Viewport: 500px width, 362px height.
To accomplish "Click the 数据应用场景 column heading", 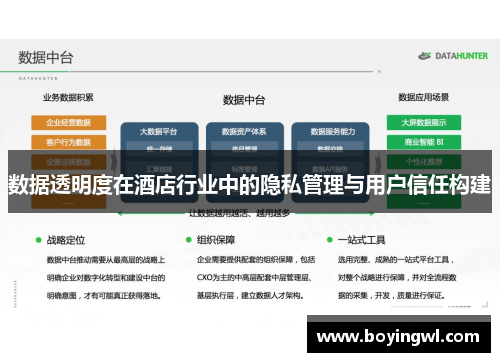I will (x=423, y=97).
